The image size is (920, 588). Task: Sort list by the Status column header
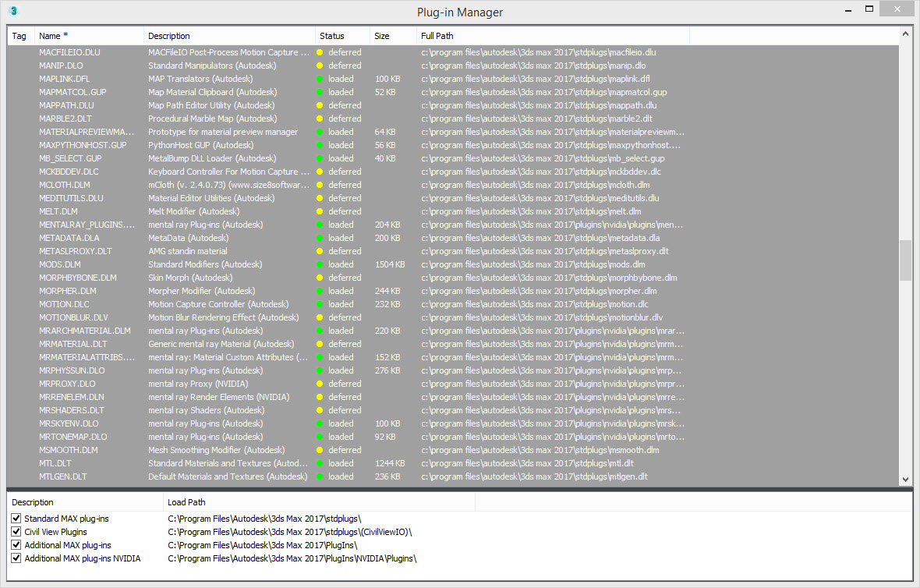coord(342,36)
